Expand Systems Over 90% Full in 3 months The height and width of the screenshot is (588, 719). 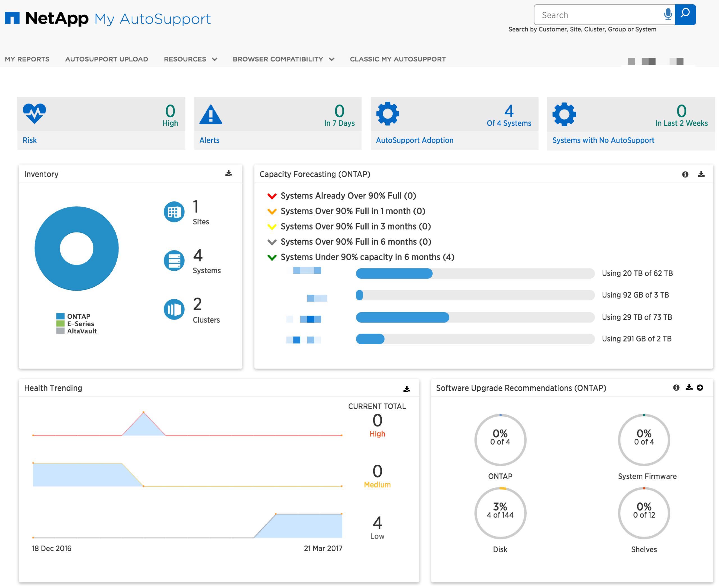[x=272, y=227]
